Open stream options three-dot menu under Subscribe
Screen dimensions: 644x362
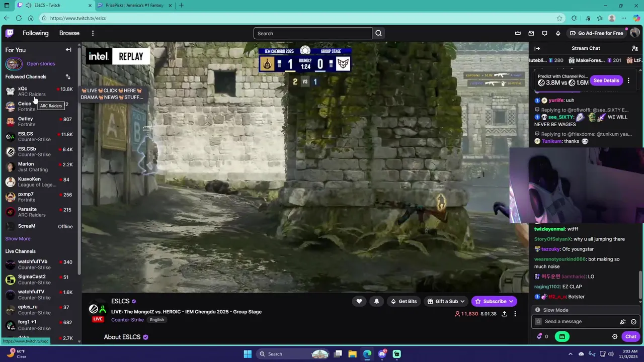(515, 314)
